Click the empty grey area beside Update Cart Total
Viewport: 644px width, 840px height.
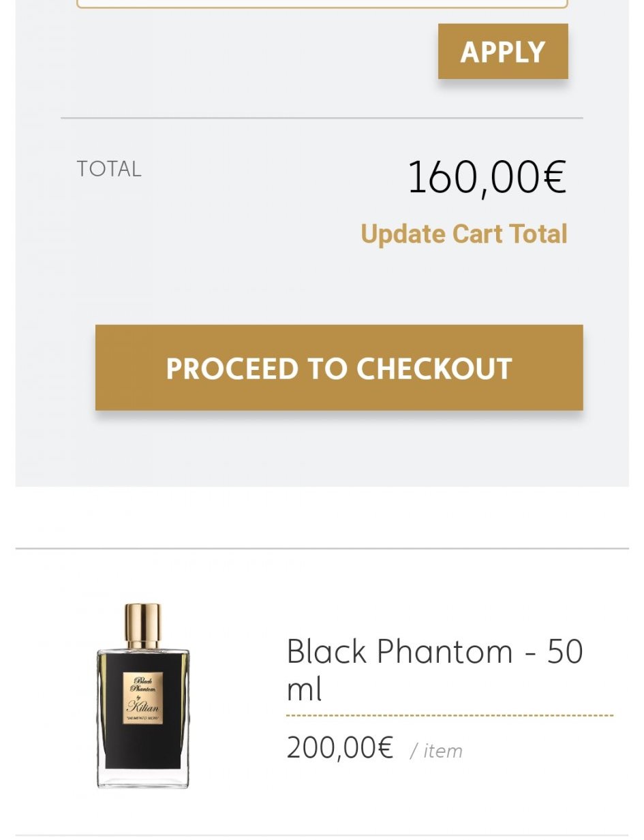(204, 234)
